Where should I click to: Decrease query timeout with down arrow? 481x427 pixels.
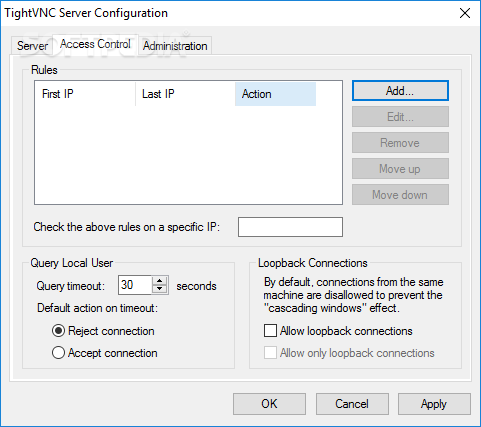coord(160,289)
